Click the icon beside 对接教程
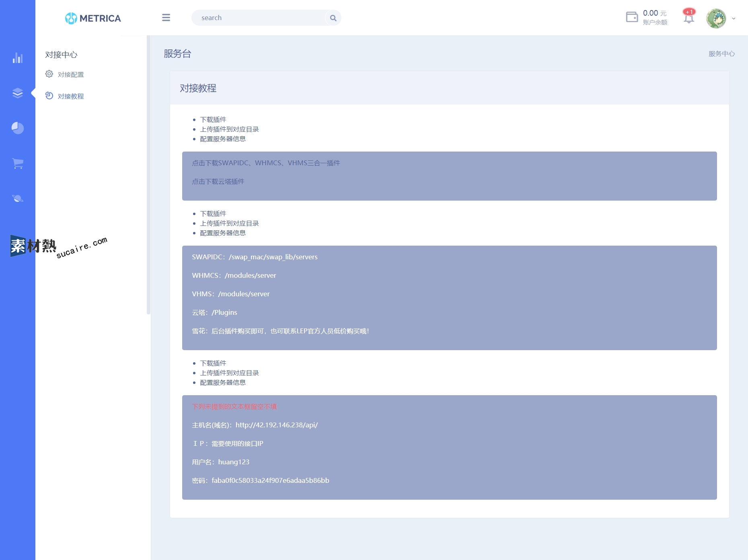Viewport: 748px width, 560px height. pos(49,96)
